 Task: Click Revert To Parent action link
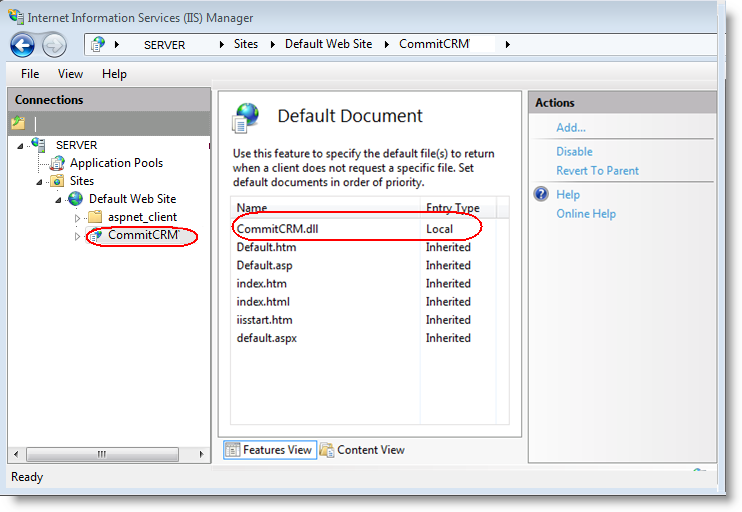(x=597, y=171)
